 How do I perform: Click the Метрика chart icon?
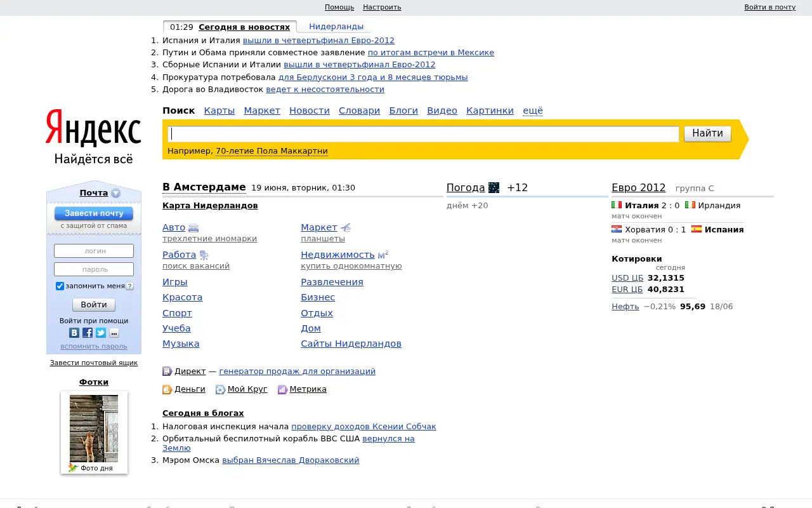click(x=282, y=389)
